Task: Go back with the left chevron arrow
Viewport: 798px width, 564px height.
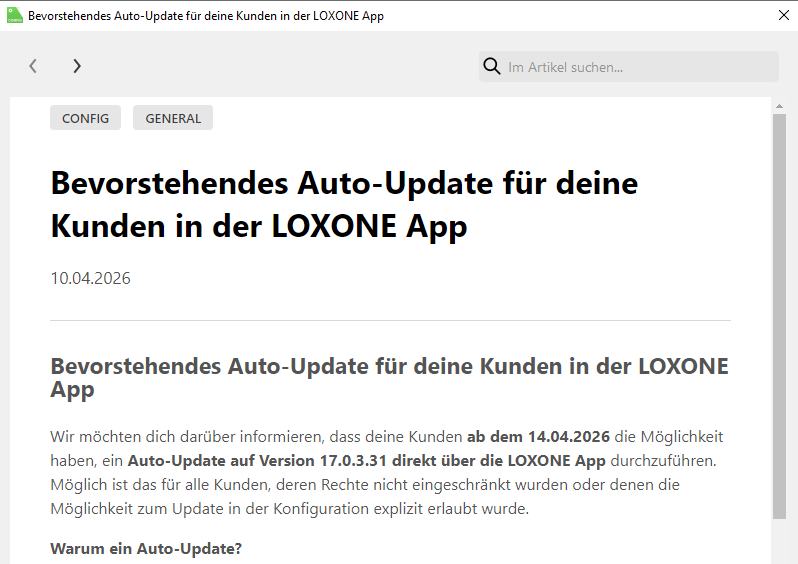Action: [x=33, y=66]
